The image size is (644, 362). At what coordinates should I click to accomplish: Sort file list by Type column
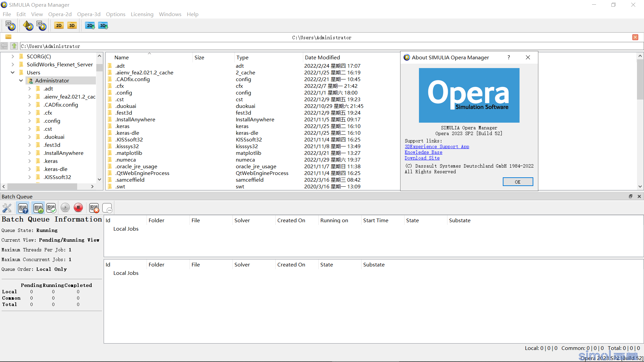click(268, 57)
